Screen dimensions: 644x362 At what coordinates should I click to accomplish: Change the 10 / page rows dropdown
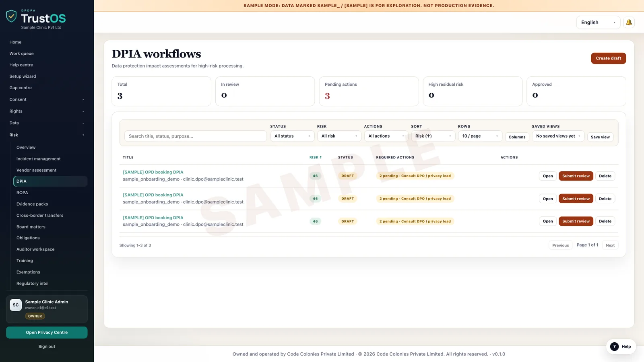(480, 136)
